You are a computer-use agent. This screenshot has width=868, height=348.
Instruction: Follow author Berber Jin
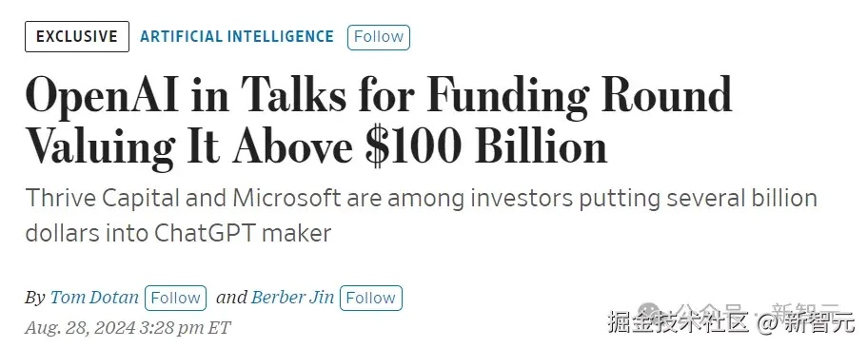tap(371, 299)
